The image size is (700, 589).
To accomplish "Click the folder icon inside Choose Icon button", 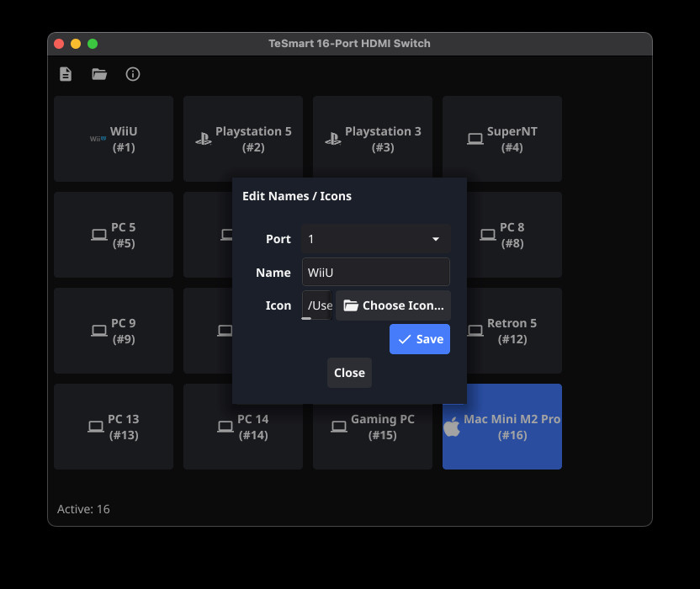I will (351, 305).
